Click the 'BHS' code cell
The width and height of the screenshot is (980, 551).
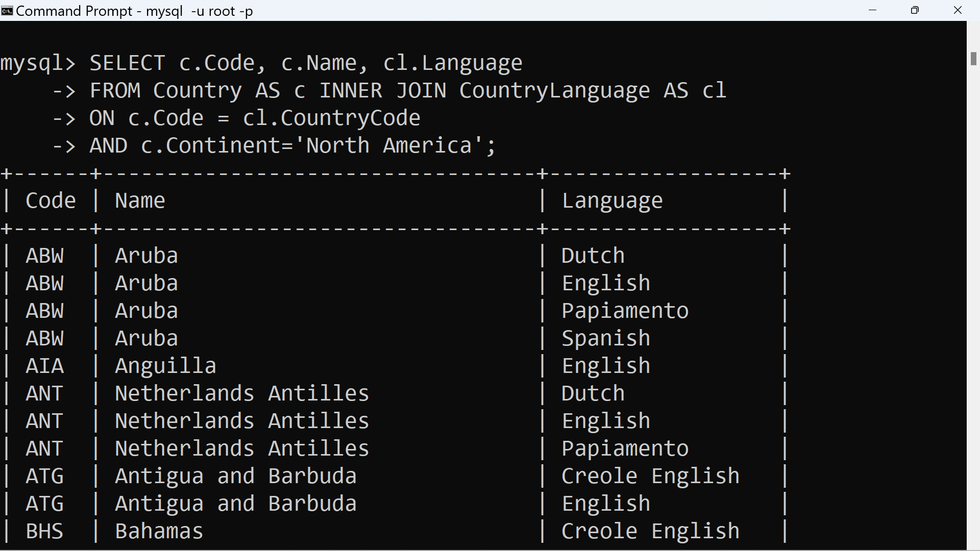coord(45,531)
